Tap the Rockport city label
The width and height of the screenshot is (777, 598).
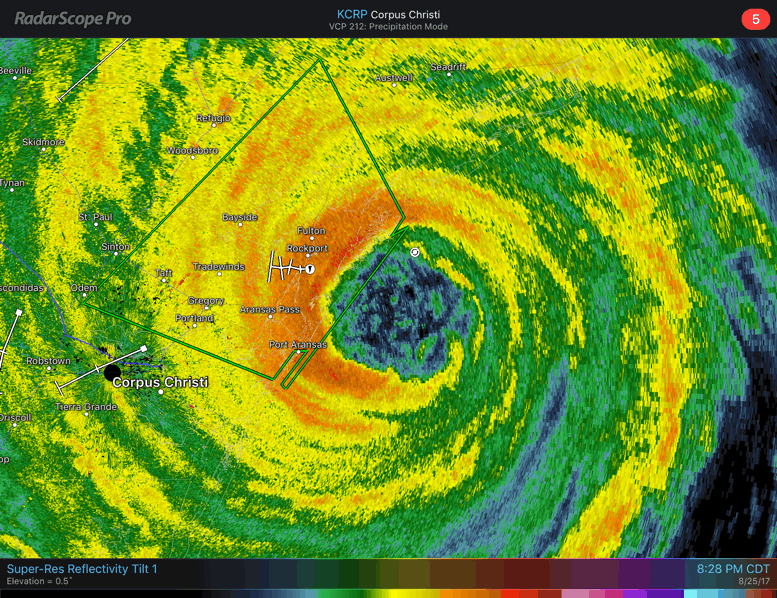pos(307,248)
